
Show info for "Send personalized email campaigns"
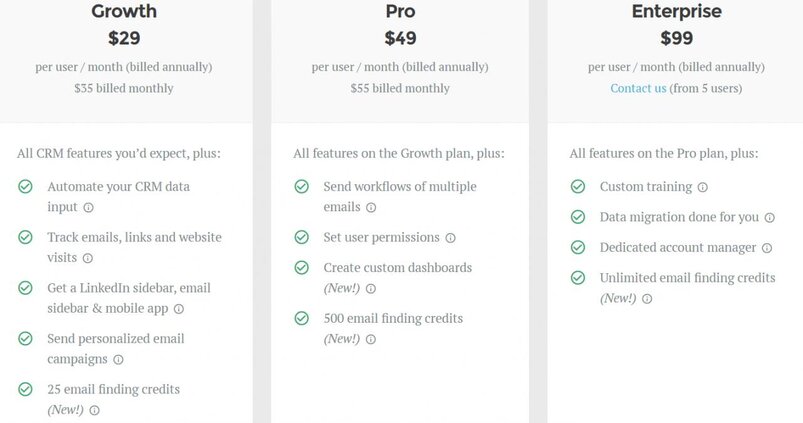pyautogui.click(x=118, y=359)
